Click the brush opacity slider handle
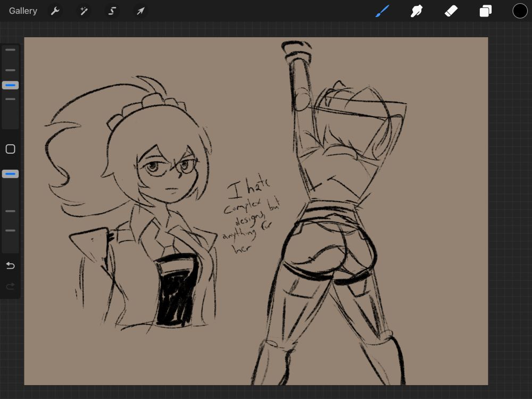 point(10,174)
